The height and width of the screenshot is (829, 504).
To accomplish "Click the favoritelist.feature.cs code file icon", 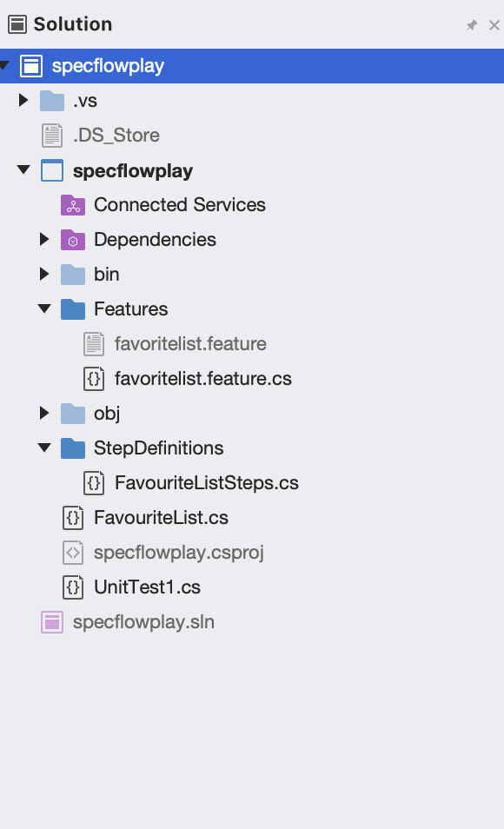I will [x=94, y=379].
